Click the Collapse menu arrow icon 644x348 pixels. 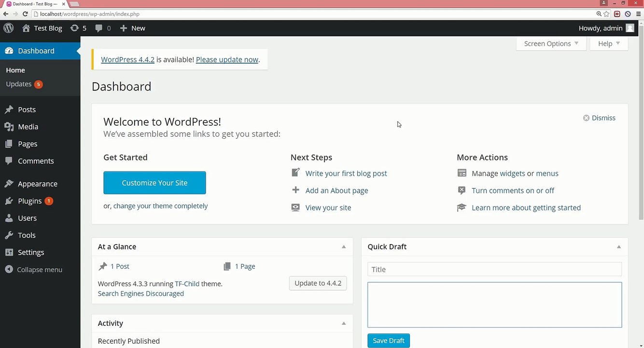click(x=9, y=270)
